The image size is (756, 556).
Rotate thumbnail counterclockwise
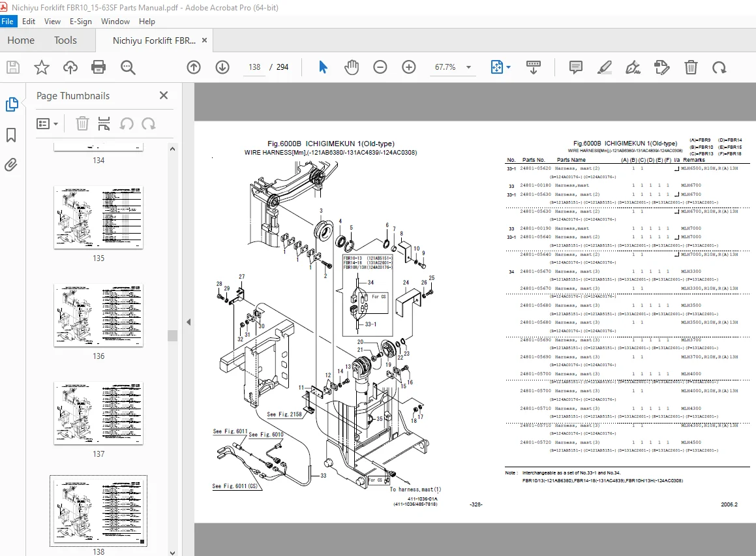pyautogui.click(x=127, y=124)
